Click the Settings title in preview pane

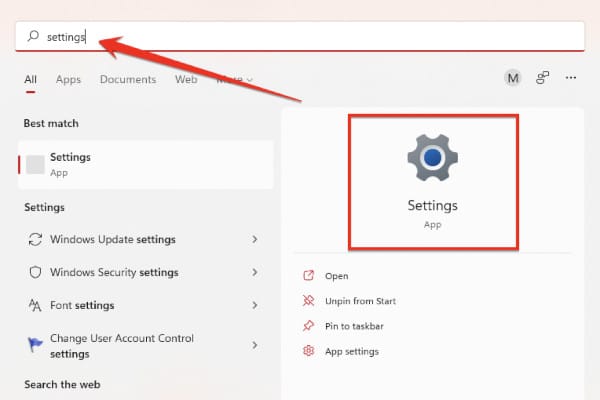click(433, 206)
